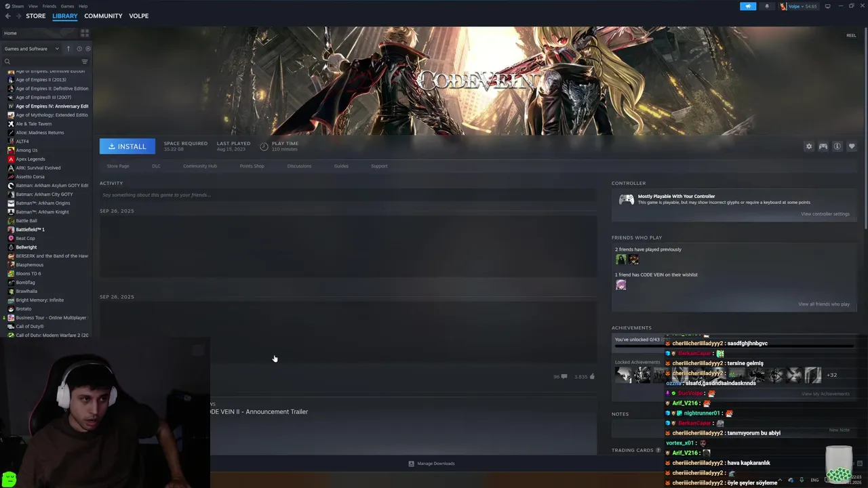Open the View menu
868x488 pixels.
[x=33, y=6]
